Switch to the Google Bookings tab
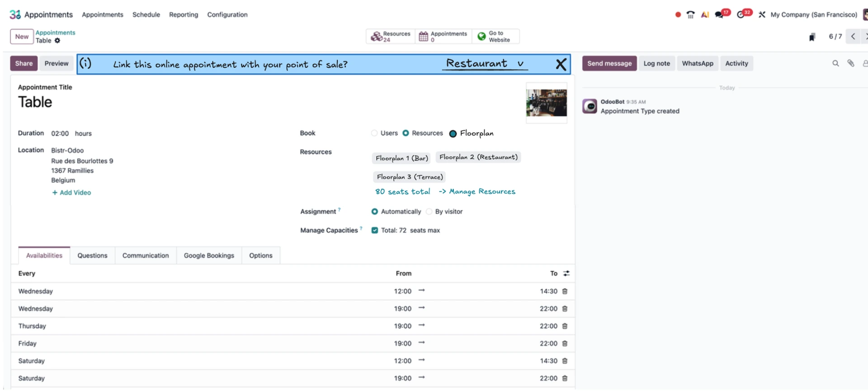This screenshot has height=391, width=868. click(209, 256)
